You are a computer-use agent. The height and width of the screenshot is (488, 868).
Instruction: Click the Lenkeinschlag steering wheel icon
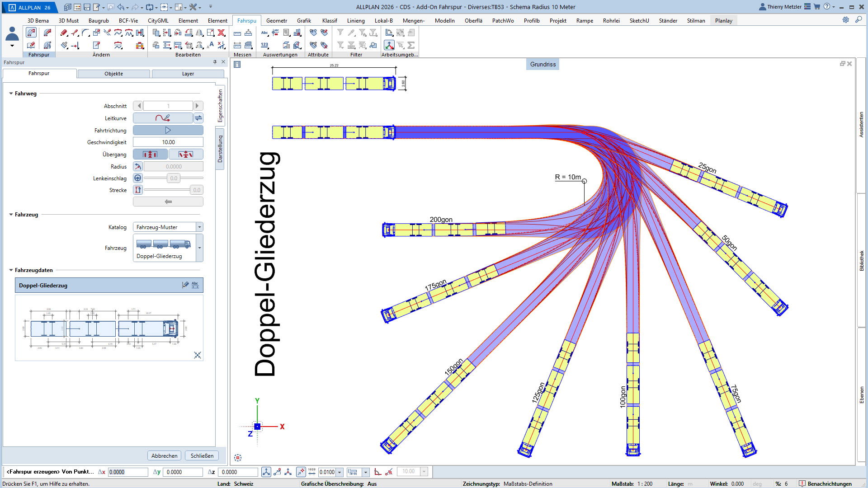click(138, 178)
